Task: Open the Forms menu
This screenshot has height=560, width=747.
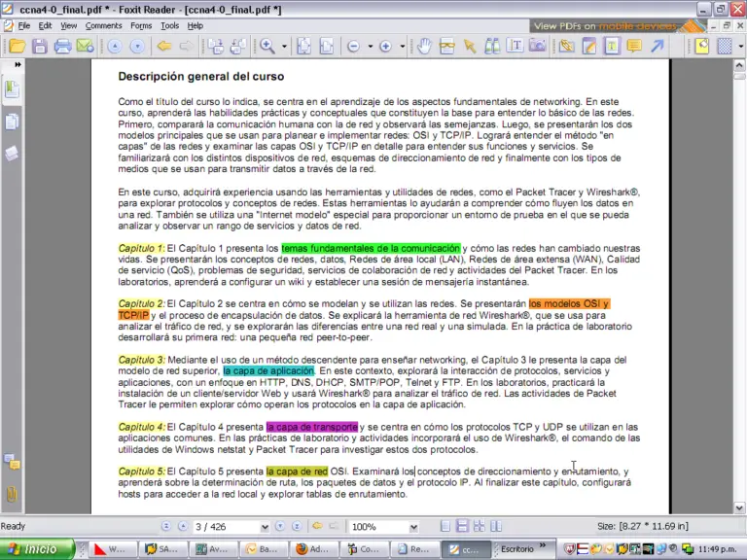Action: click(141, 25)
